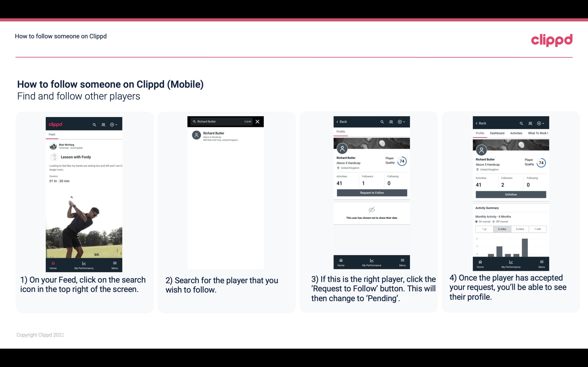Click the 'Request to Follow' button
The image size is (588, 367).
click(x=372, y=192)
